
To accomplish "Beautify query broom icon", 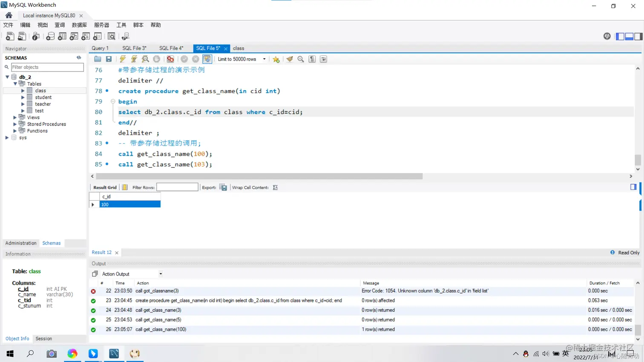I will click(x=290, y=59).
